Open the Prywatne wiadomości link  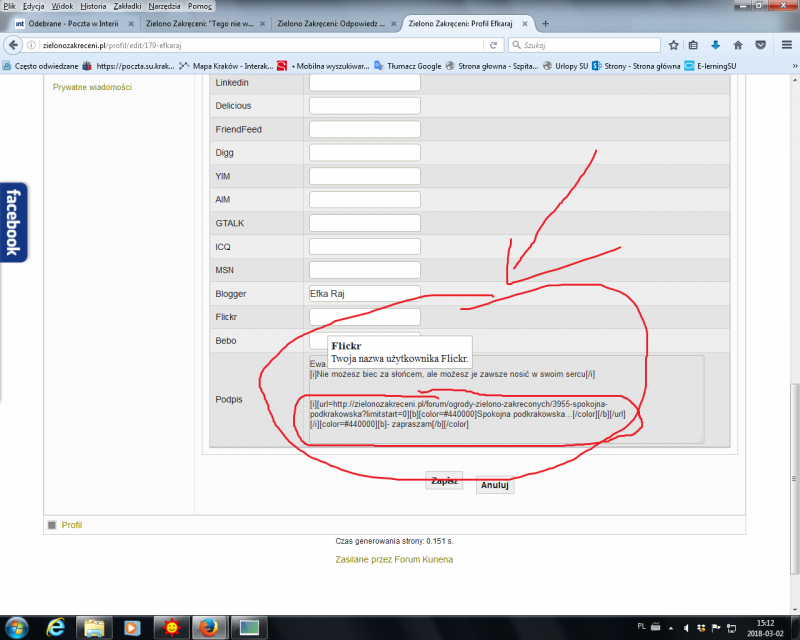click(92, 87)
